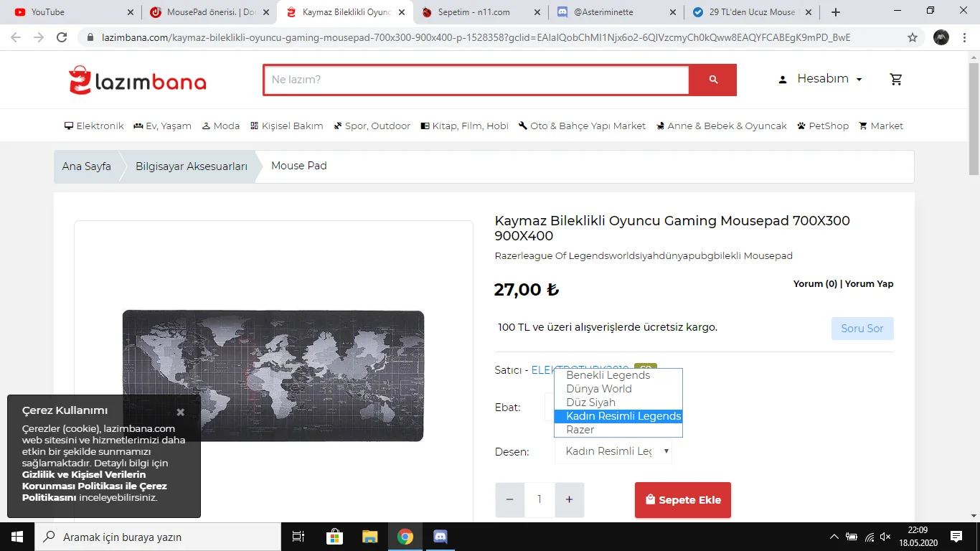Increase quantity with the plus button

569,500
